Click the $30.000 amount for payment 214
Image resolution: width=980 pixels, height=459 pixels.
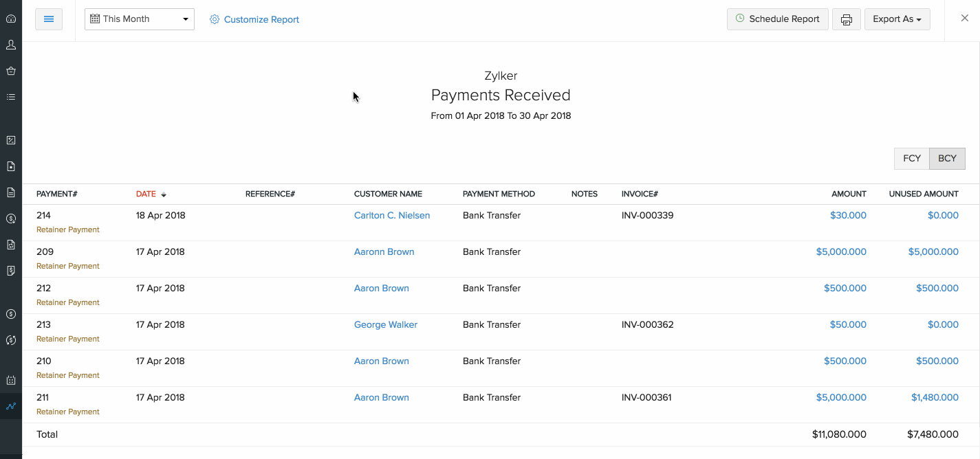[x=848, y=215]
